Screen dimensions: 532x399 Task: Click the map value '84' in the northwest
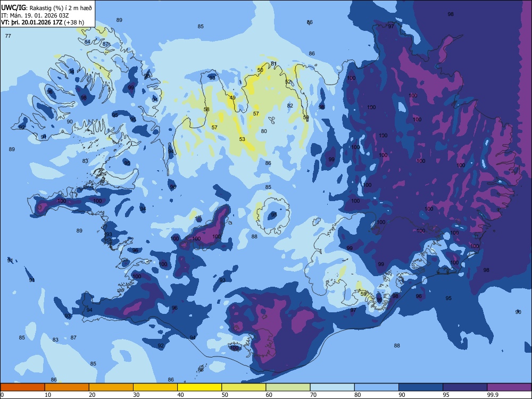[88, 41]
